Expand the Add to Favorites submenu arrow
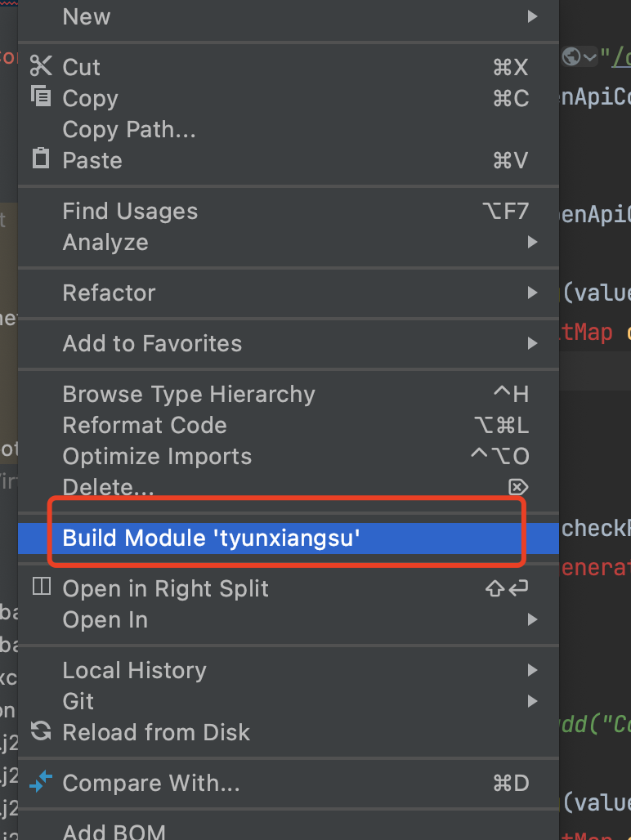The width and height of the screenshot is (631, 840). pos(532,343)
